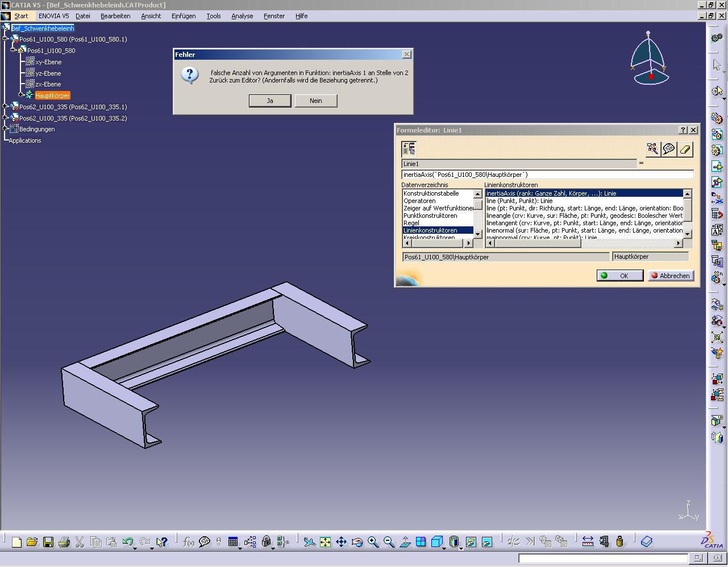Click the Undo arrow icon
The width and height of the screenshot is (728, 567).
tap(127, 542)
